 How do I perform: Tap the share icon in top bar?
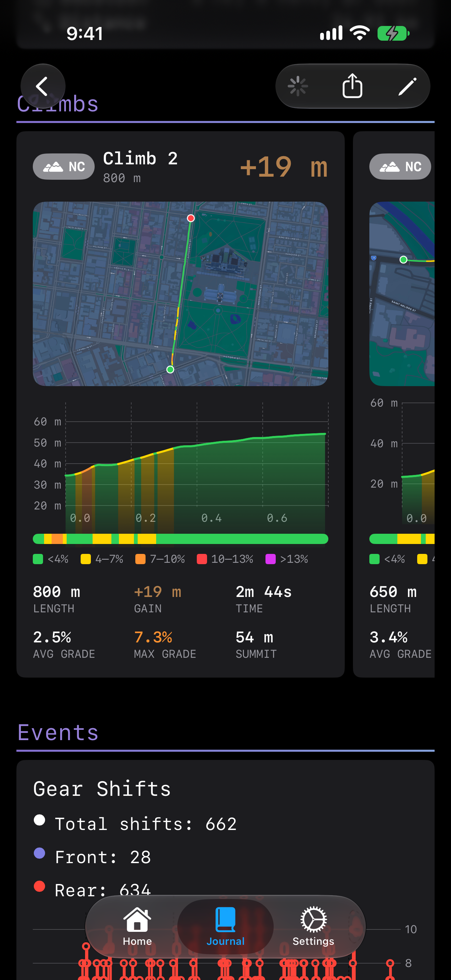pos(353,86)
